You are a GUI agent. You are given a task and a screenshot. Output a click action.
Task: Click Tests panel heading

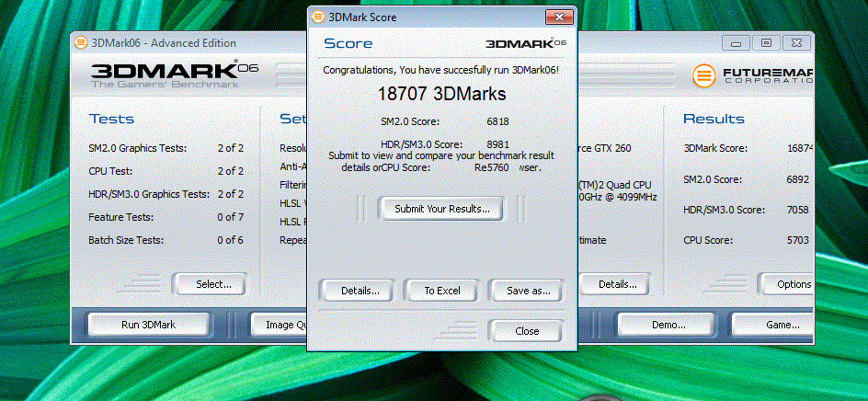(112, 119)
